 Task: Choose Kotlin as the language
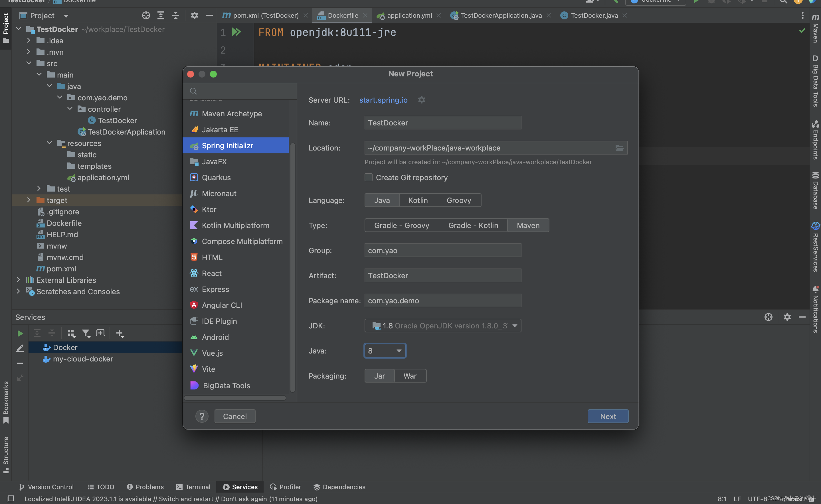tap(418, 200)
